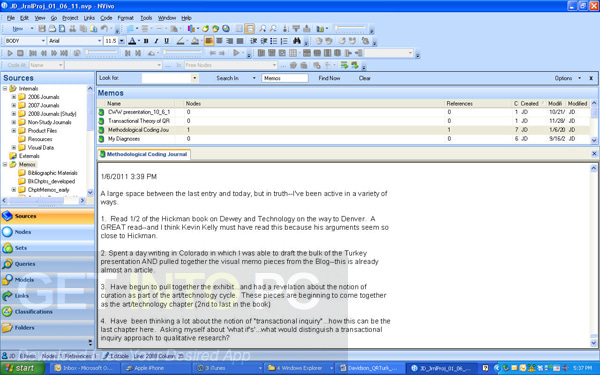Open the font size 11.5 dropdown
Viewport: 600px width, 375px height.
[x=122, y=41]
